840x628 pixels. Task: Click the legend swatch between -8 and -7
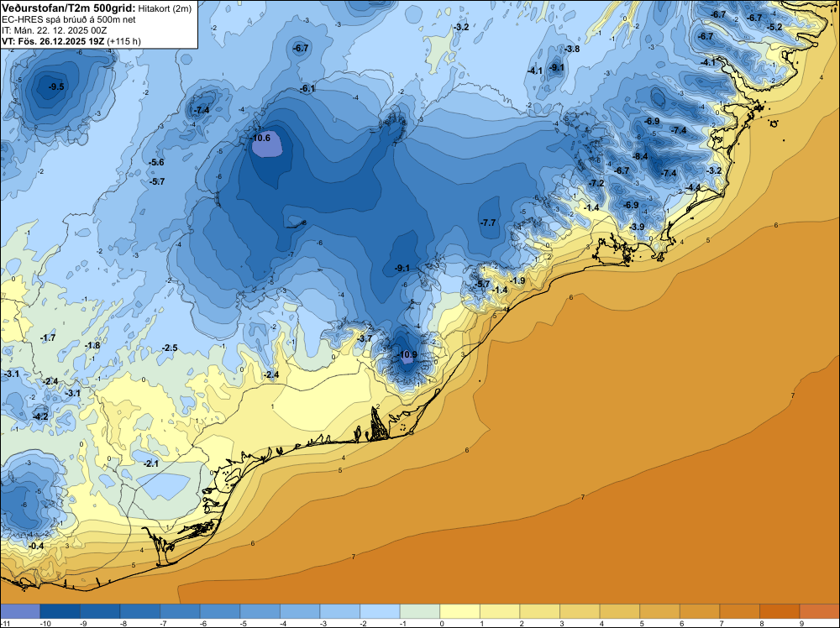pos(139,611)
